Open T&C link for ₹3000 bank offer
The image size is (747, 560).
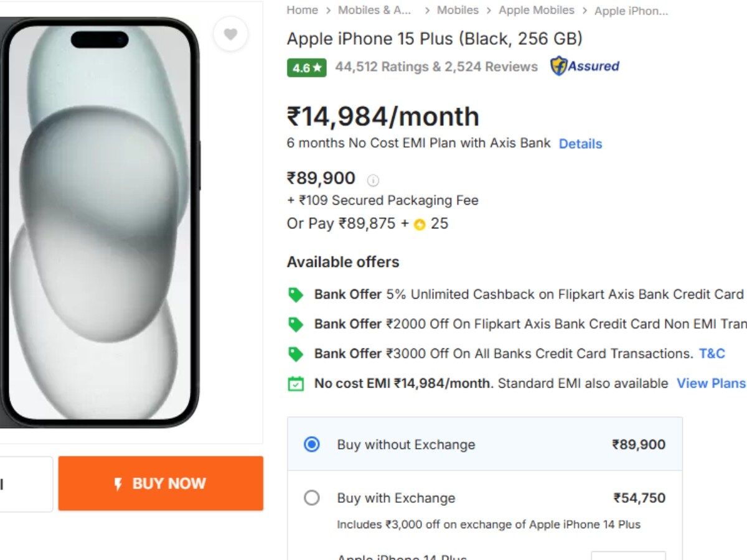712,353
